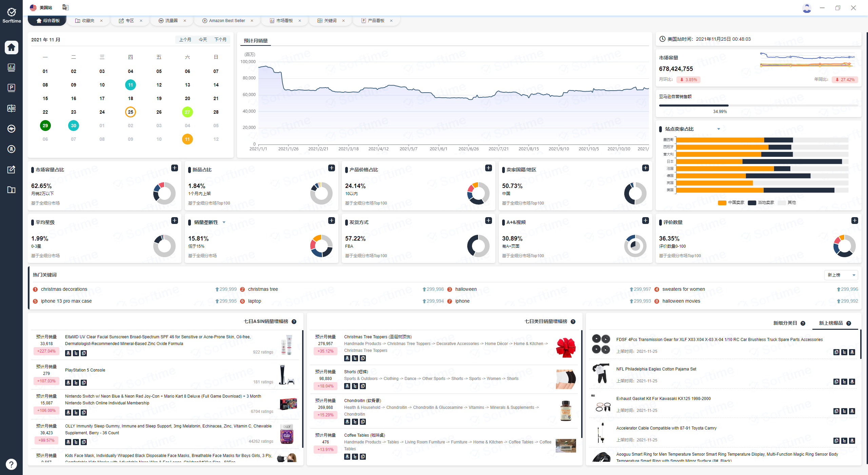Go to next month with 下个月
868x475 pixels.
[220, 40]
